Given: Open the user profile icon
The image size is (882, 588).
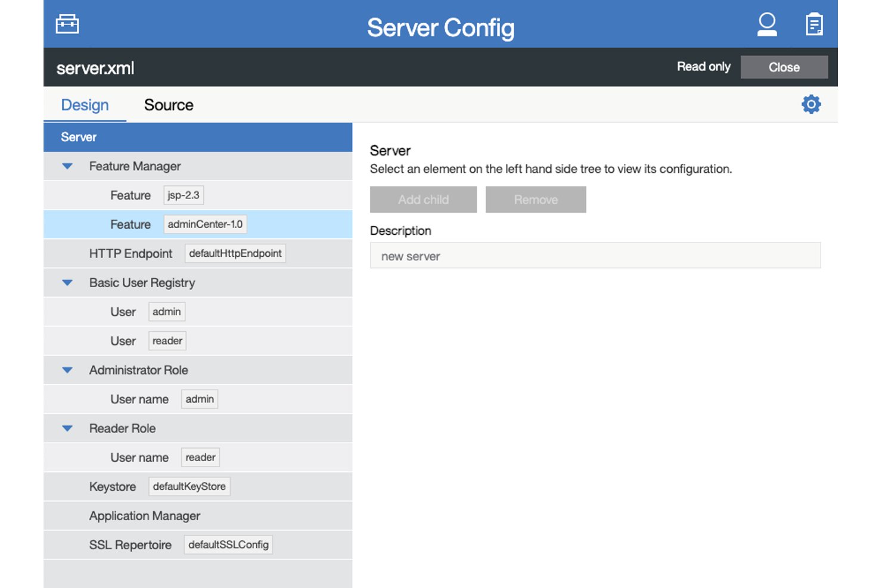Looking at the screenshot, I should 767,24.
